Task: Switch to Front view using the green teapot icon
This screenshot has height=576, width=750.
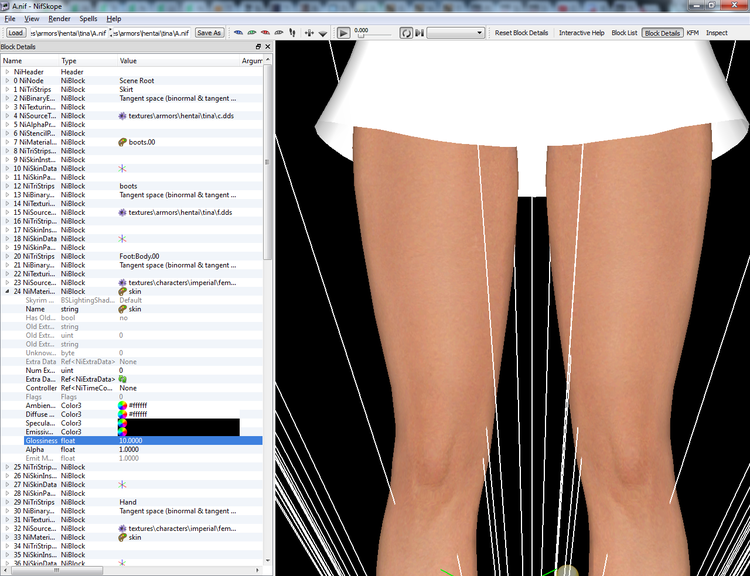Action: [252, 33]
